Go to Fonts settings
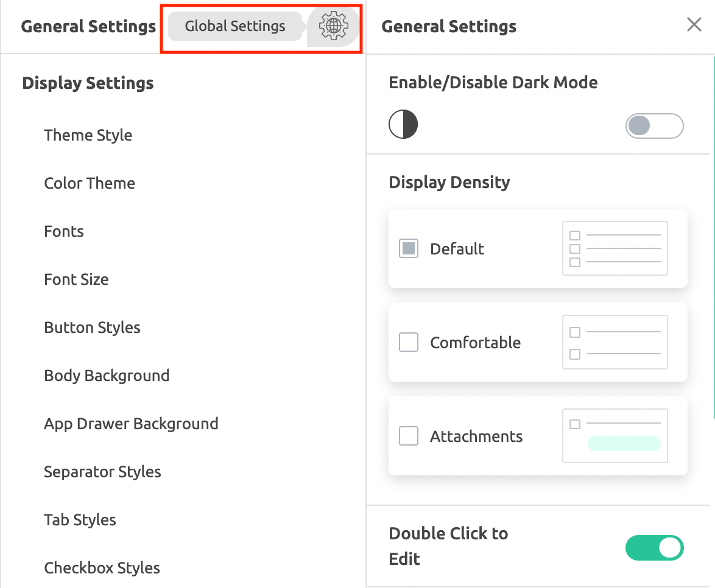This screenshot has height=588, width=715. [64, 231]
